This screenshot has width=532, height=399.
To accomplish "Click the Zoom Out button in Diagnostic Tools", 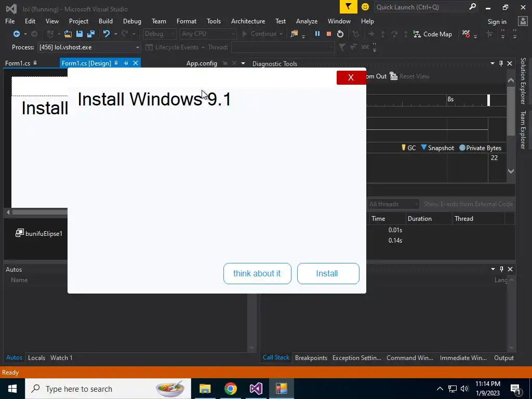I will [x=376, y=76].
